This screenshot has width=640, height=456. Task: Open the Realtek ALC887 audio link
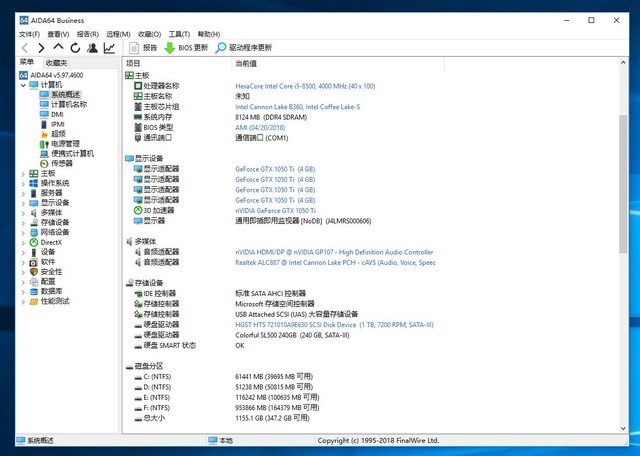click(336, 262)
